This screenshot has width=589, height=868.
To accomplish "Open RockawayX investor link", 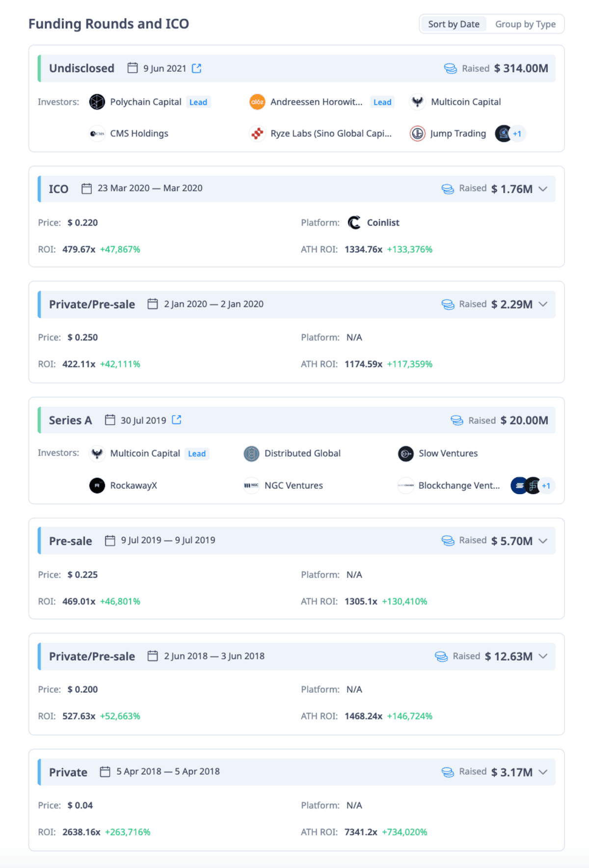I will pos(134,485).
